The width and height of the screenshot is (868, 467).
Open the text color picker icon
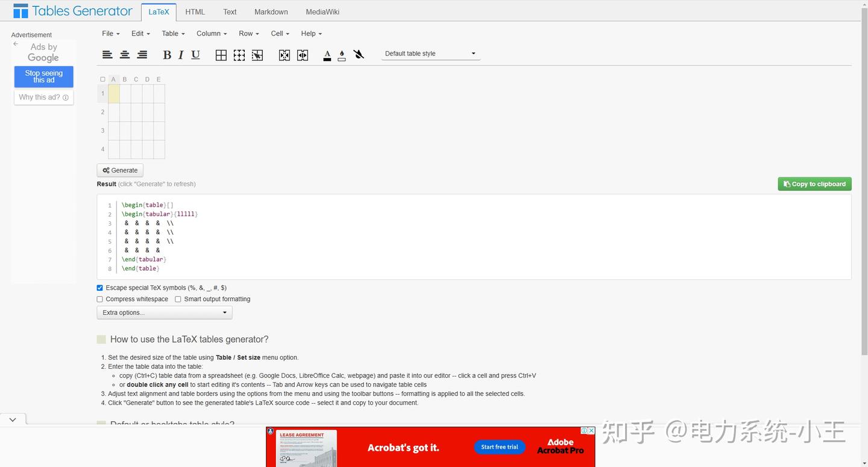(327, 54)
